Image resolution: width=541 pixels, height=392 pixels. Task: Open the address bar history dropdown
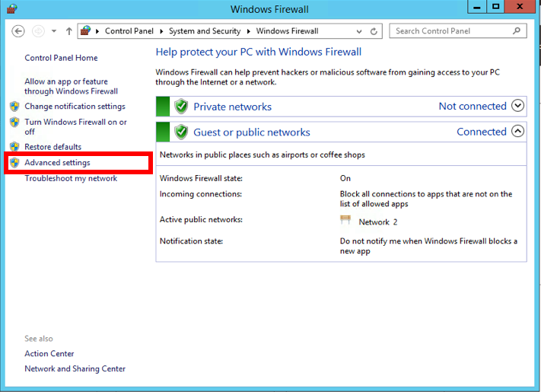[x=358, y=31]
